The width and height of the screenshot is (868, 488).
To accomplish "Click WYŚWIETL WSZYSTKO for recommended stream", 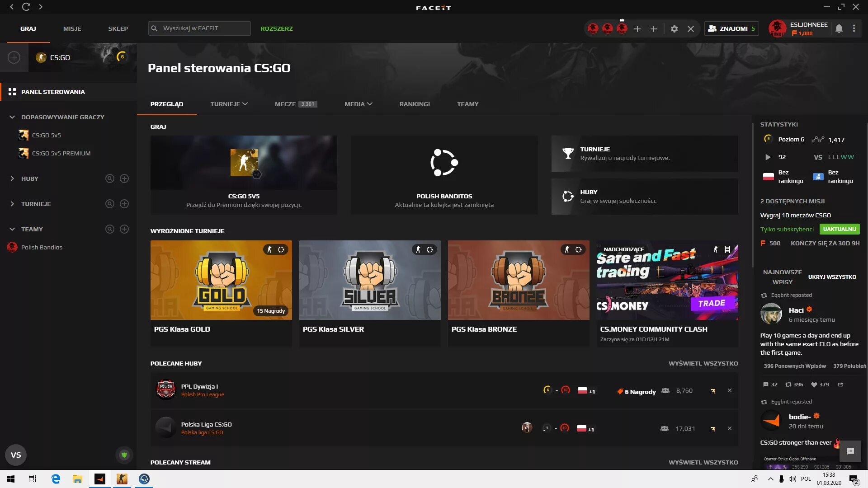I will pos(703,462).
